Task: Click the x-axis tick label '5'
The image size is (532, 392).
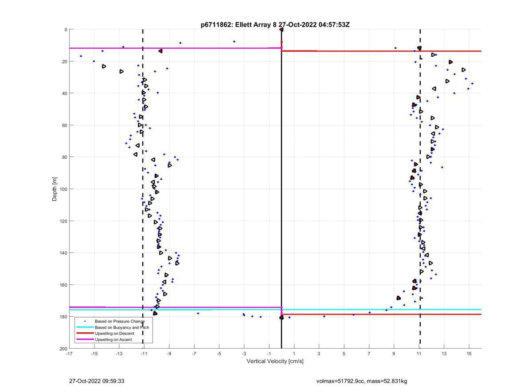Action: pyautogui.click(x=344, y=353)
